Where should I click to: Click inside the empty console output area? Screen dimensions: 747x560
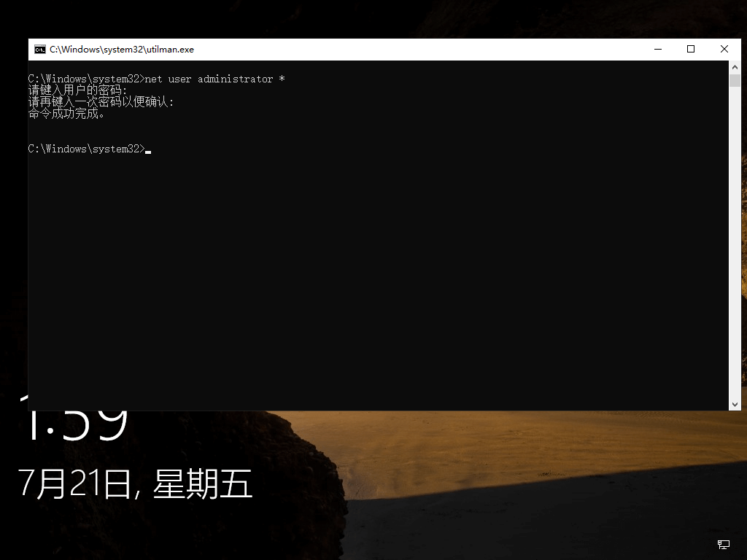pos(365,277)
